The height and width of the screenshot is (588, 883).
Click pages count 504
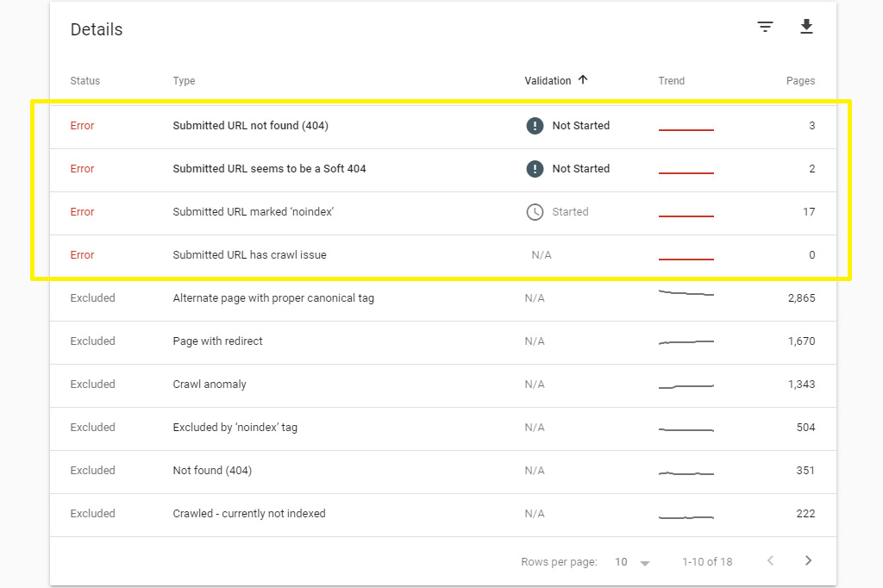tap(805, 428)
